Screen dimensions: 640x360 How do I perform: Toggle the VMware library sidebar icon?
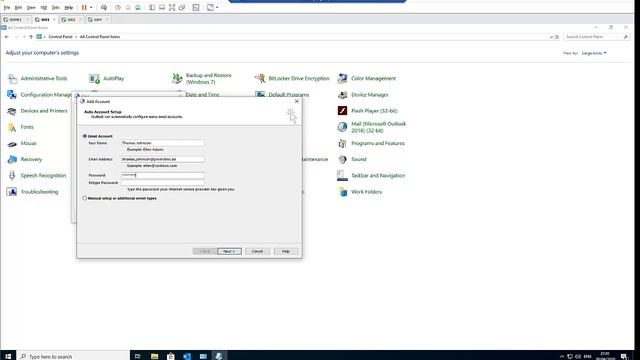click(152, 7)
